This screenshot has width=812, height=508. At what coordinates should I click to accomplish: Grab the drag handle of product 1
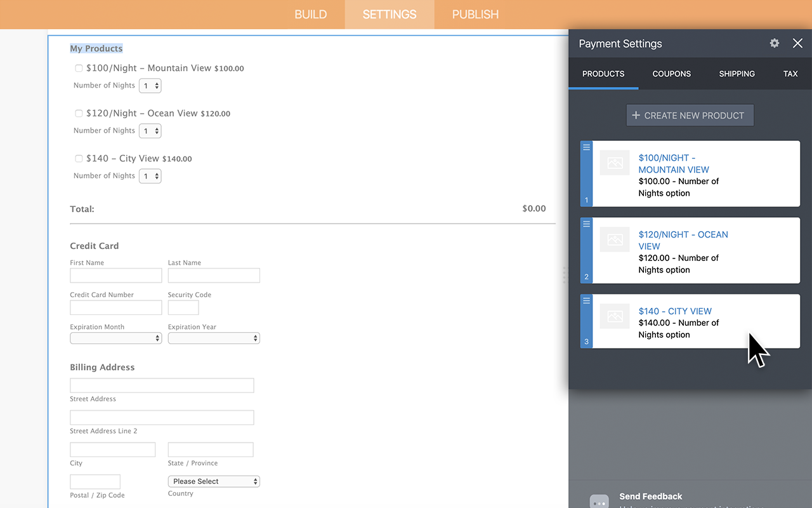[x=586, y=147]
